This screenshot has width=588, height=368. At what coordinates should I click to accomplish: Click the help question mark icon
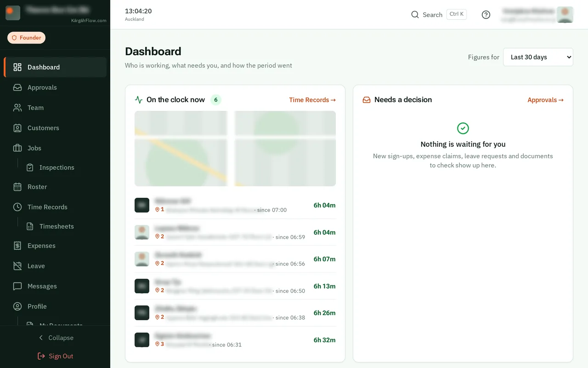(x=486, y=15)
